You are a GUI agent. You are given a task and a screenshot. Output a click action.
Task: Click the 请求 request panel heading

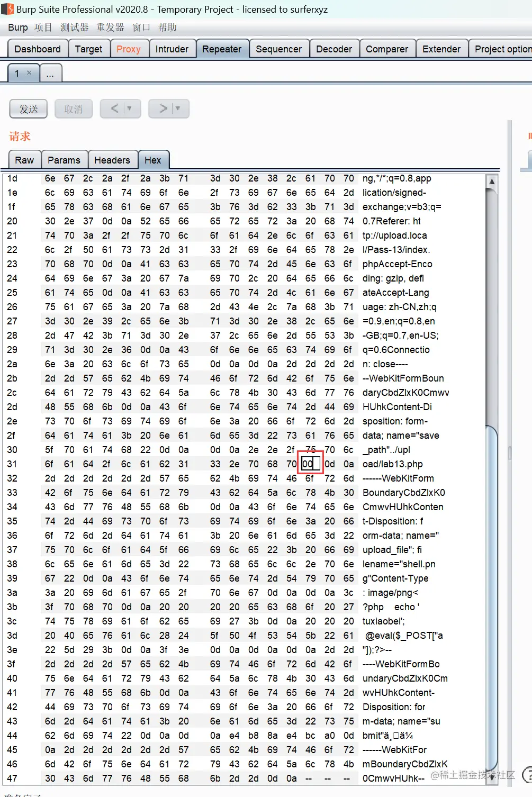20,137
